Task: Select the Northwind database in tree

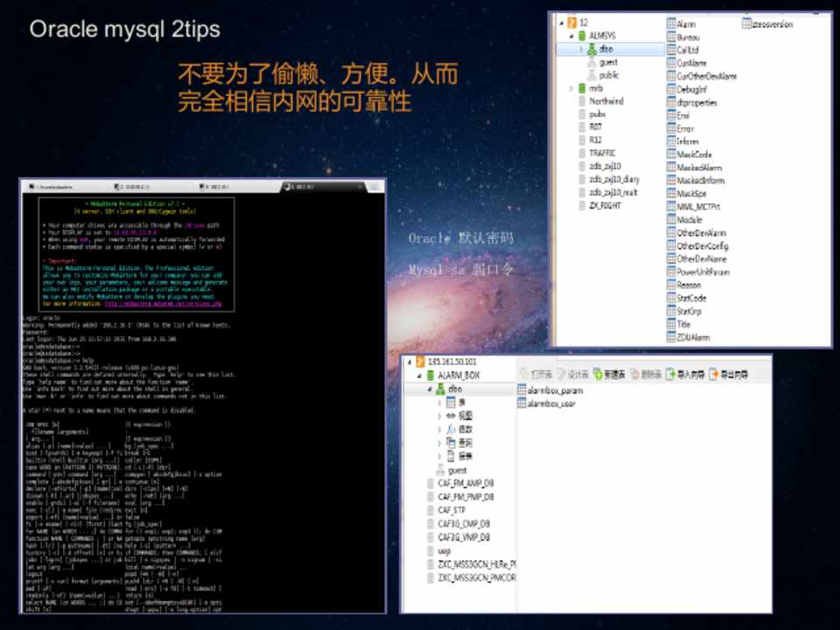Action: tap(605, 101)
